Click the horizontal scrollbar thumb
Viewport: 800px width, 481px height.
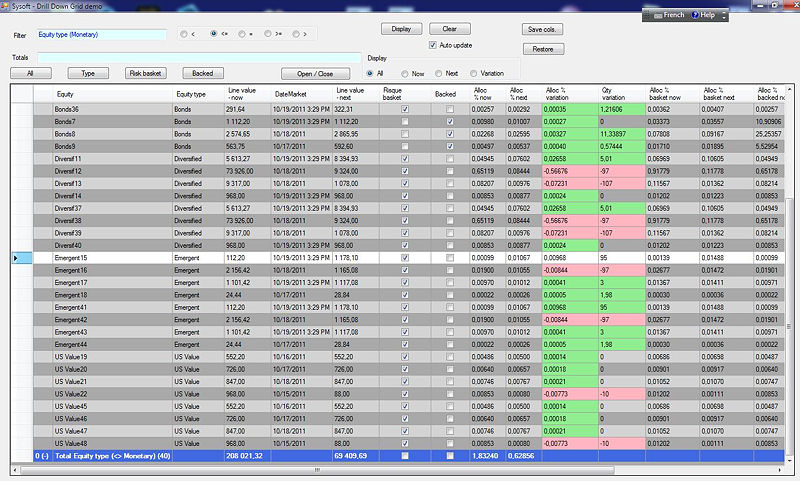[x=317, y=470]
